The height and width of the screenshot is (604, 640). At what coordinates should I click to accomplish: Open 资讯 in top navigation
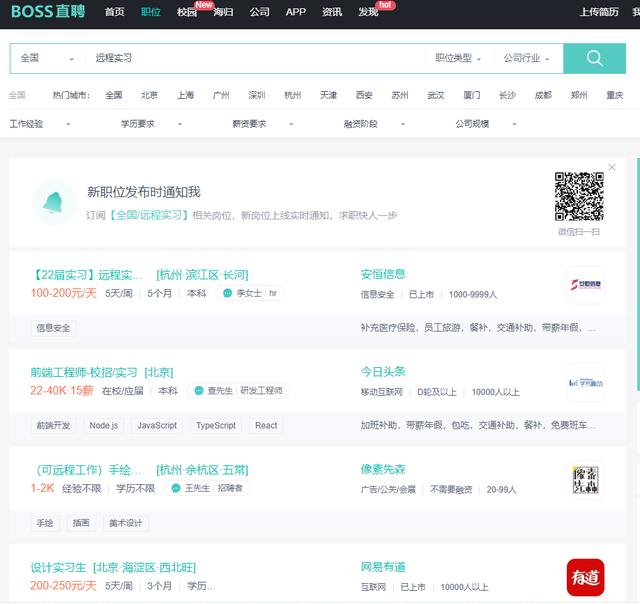click(x=332, y=12)
